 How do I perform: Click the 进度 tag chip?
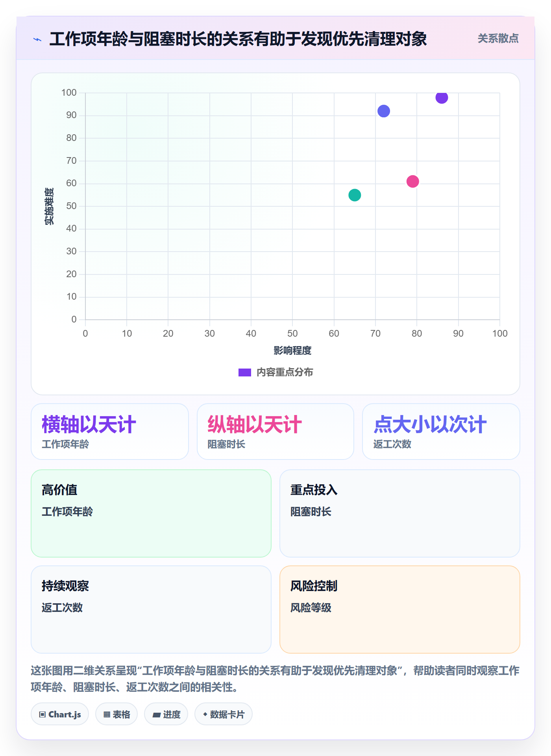[166, 714]
